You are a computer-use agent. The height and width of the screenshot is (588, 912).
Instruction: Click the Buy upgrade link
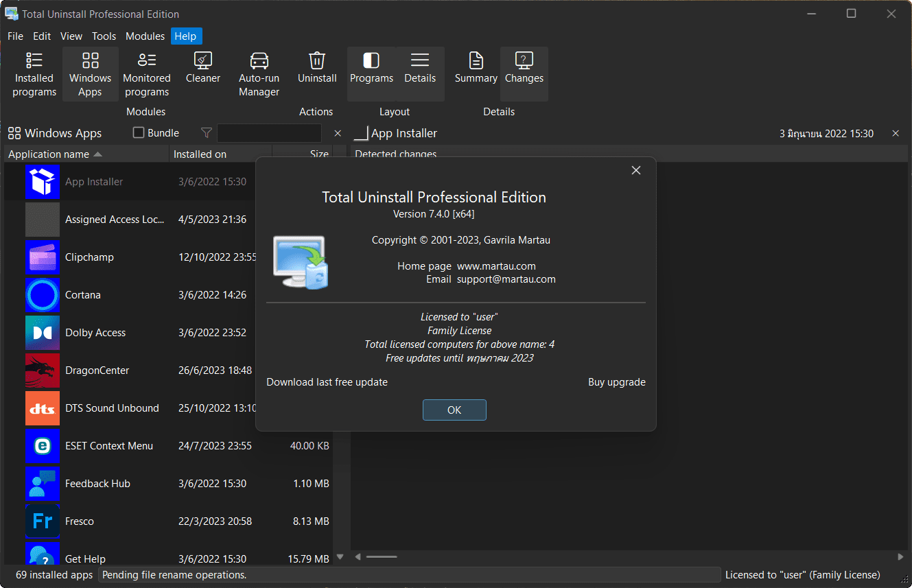coord(617,382)
